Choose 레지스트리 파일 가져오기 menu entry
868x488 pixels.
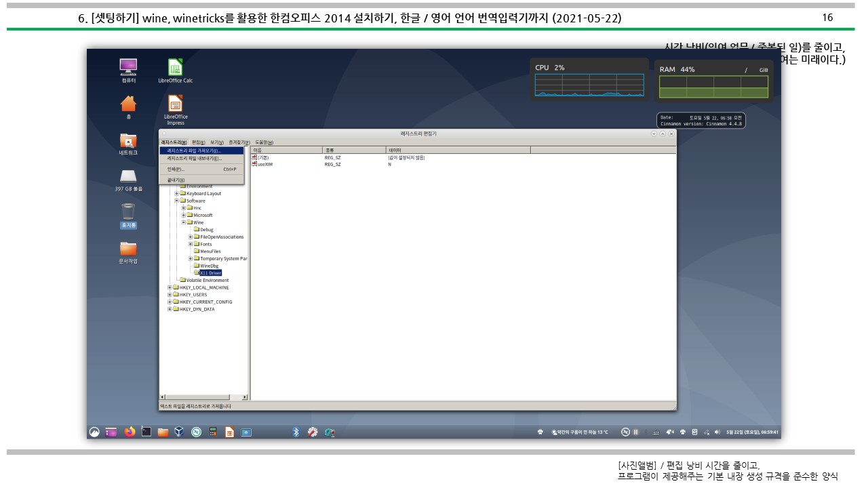[201, 150]
